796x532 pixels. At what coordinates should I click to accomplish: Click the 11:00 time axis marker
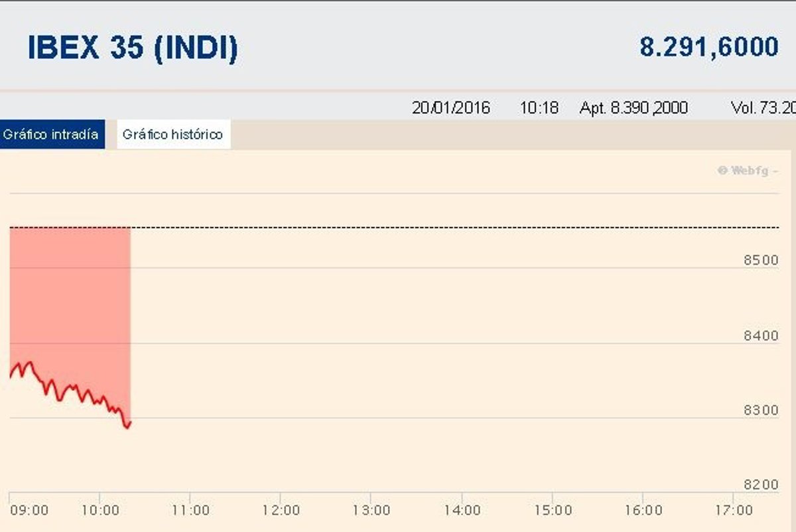tap(190, 510)
